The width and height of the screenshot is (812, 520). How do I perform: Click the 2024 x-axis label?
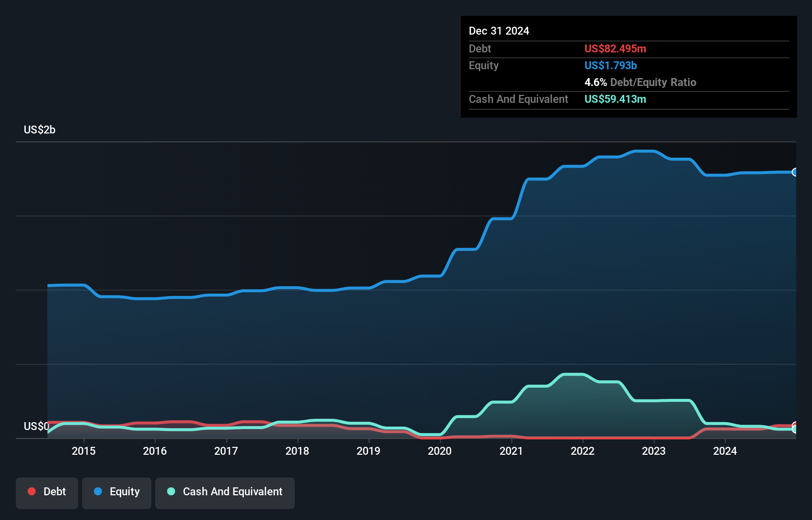(x=725, y=451)
